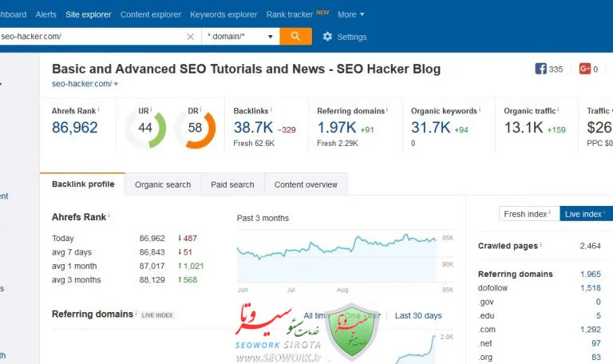
Task: Click the 38.7K backlinks number
Action: click(x=253, y=128)
